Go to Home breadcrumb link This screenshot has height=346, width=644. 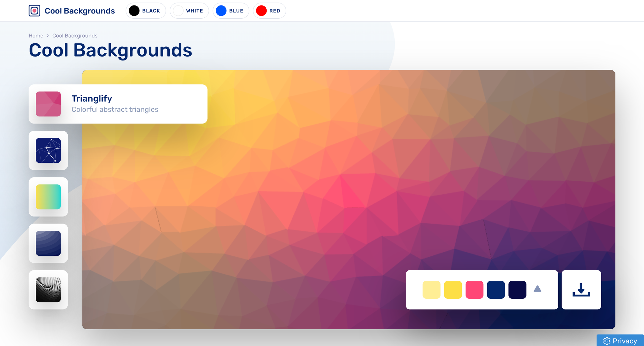[36, 36]
